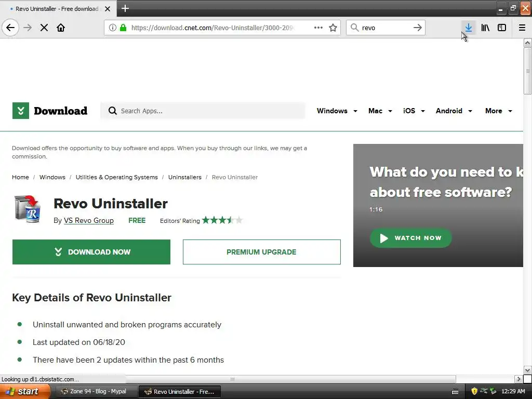Image resolution: width=532 pixels, height=399 pixels.
Task: Open the Uninstallers breadcrumb link
Action: (184, 177)
